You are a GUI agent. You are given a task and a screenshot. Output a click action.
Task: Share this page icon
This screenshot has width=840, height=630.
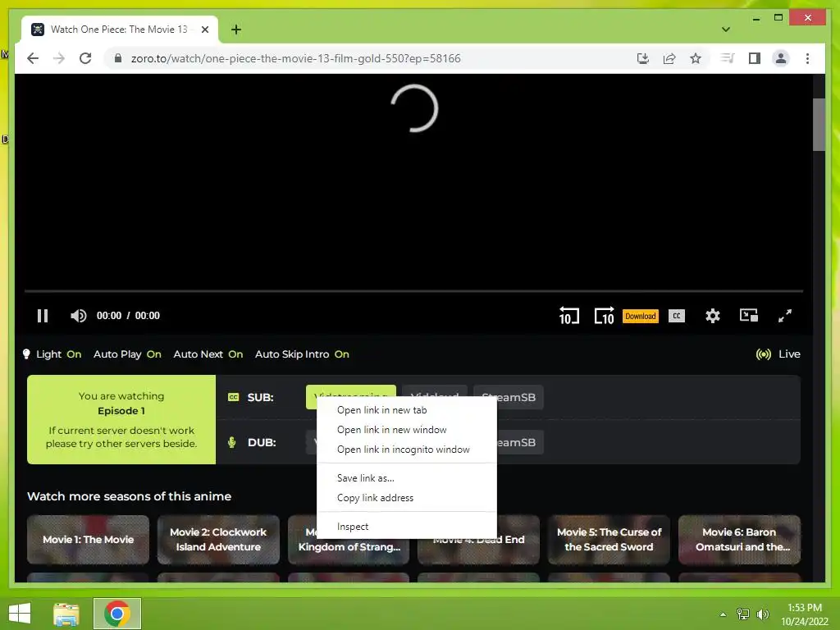pos(669,58)
